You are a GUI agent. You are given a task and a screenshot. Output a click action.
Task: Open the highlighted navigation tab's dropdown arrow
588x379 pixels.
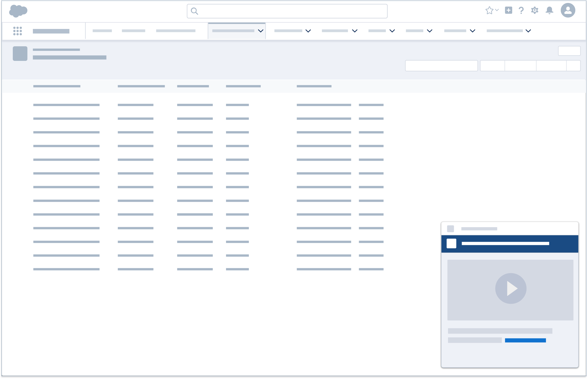(x=260, y=31)
